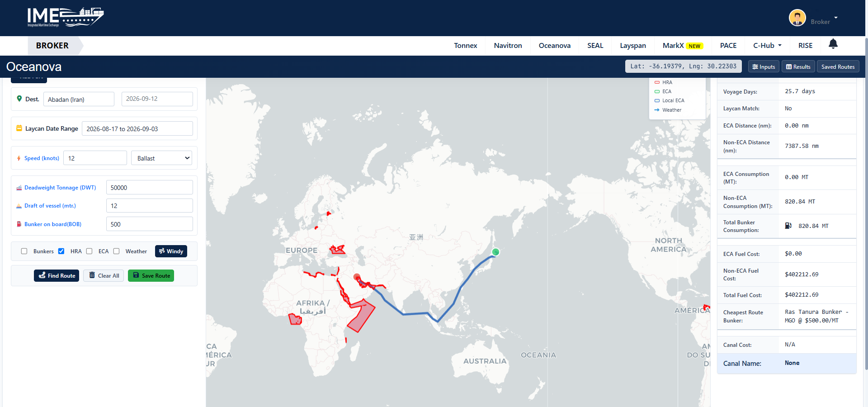
Task: Click the Speed (knots) label link
Action: [42, 158]
